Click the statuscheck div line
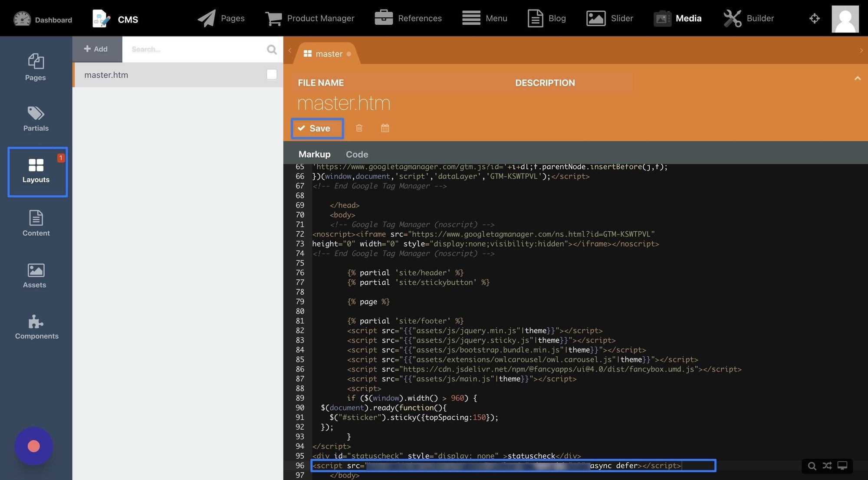This screenshot has height=480, width=868. click(446, 456)
